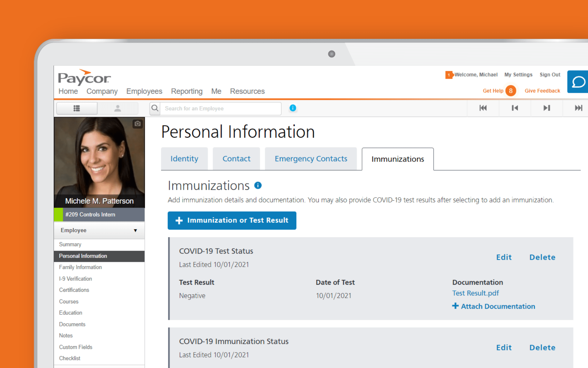Open the Me menu
Image resolution: width=588 pixels, height=368 pixels.
tap(216, 91)
